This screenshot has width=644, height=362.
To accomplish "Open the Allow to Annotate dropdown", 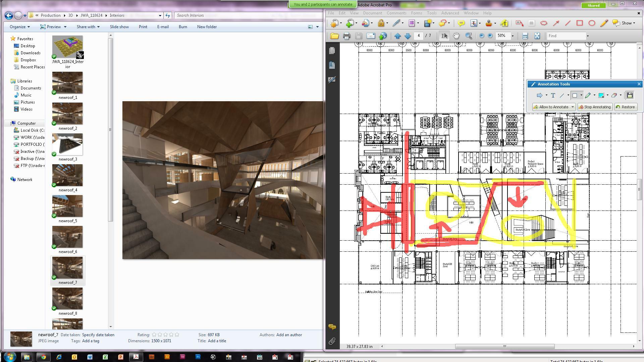I will click(x=573, y=107).
